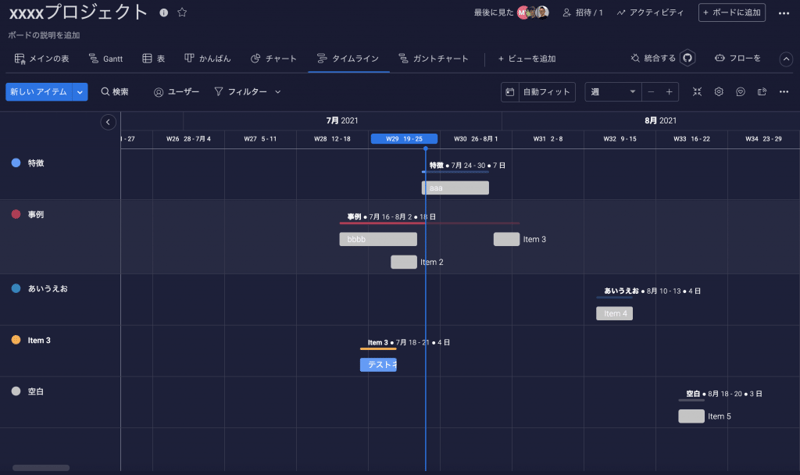Select the W29 19-25 week marker
The height and width of the screenshot is (475, 800).
[x=404, y=139]
